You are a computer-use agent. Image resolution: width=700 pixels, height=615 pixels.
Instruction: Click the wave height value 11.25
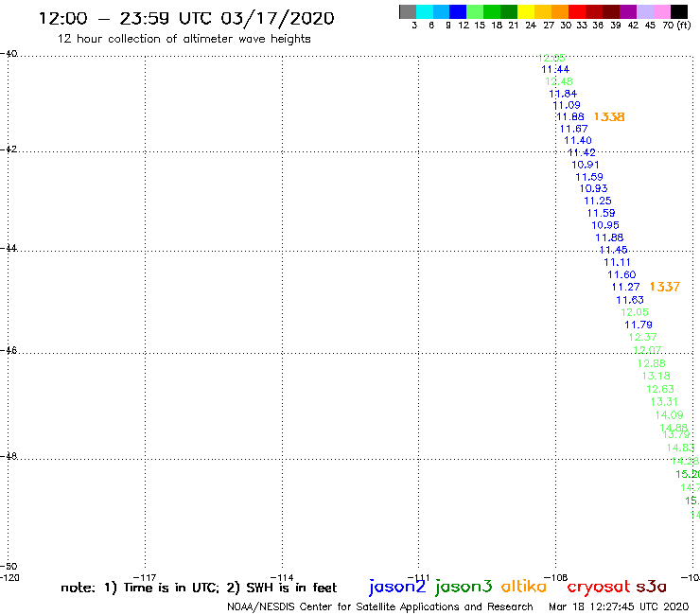[597, 201]
